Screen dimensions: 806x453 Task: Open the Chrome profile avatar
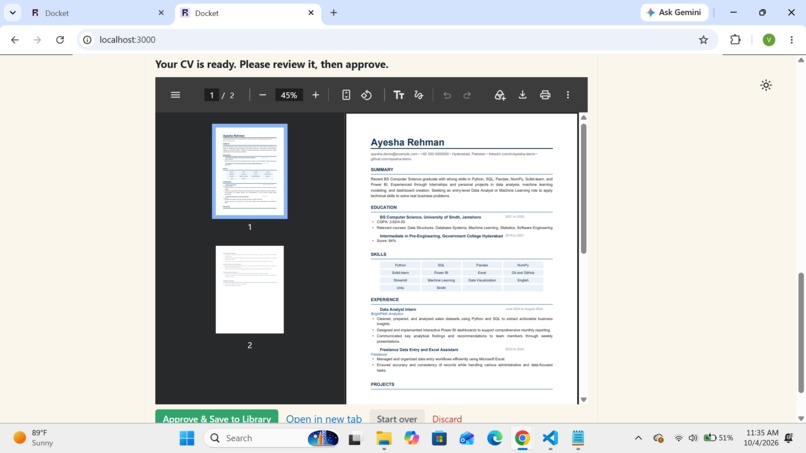[x=769, y=40]
